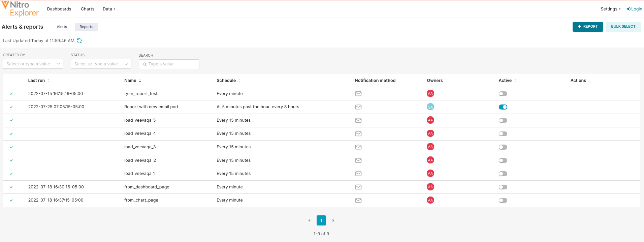Enable the tyler_report_test active toggle
The width and height of the screenshot is (644, 242).
click(503, 94)
